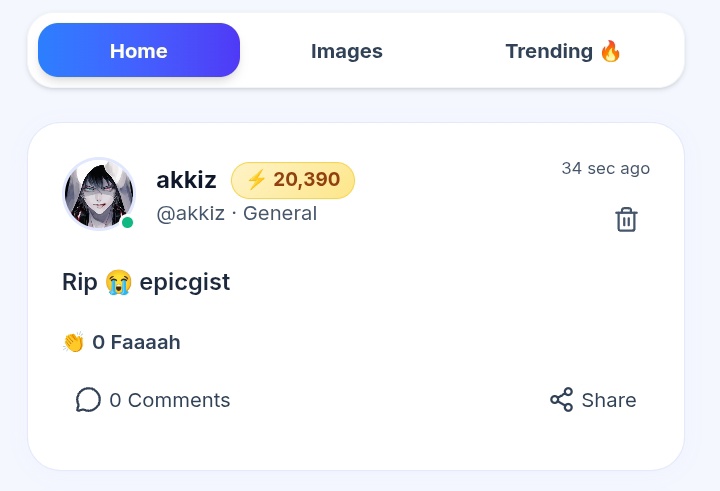
Task: Open the @akkiz handle link
Action: (x=191, y=214)
